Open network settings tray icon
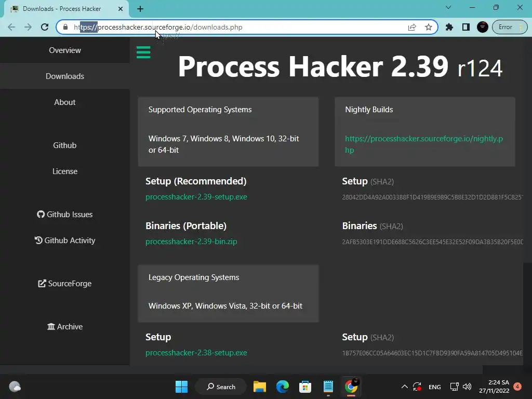Screen dimensions: 532x399 click(x=454, y=387)
